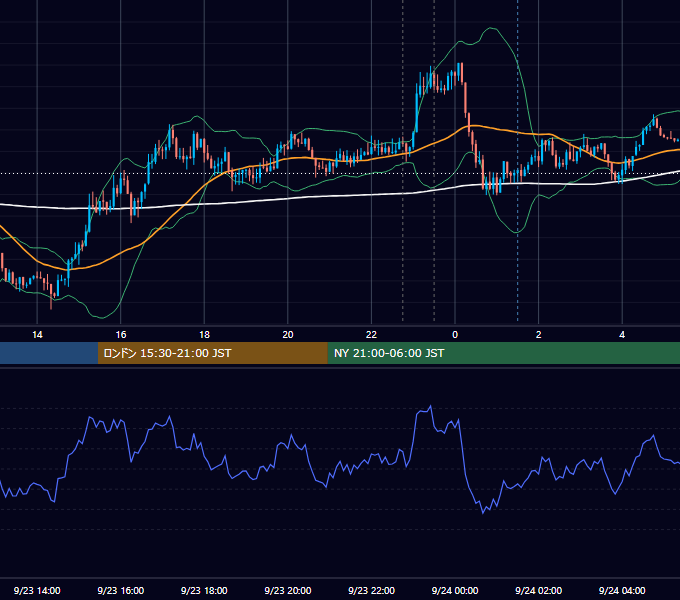Viewport: 680px width, 600px height.
Task: Click the 2 hour label on the upper time axis
Action: (x=539, y=335)
